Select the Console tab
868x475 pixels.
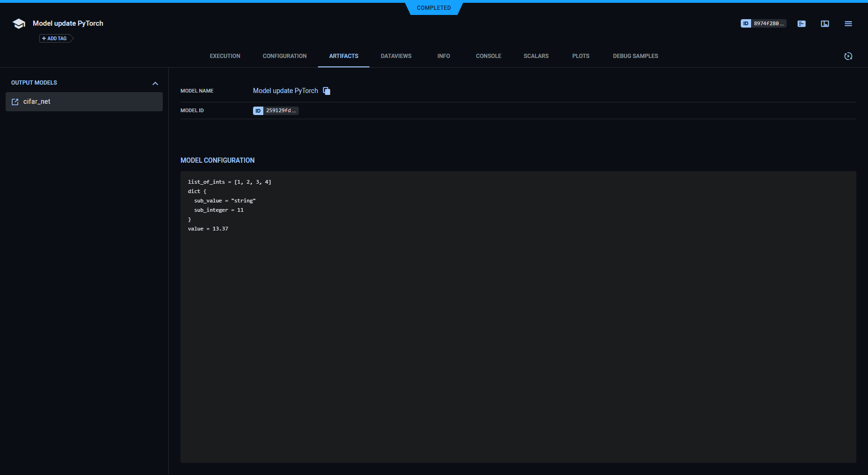coord(488,56)
